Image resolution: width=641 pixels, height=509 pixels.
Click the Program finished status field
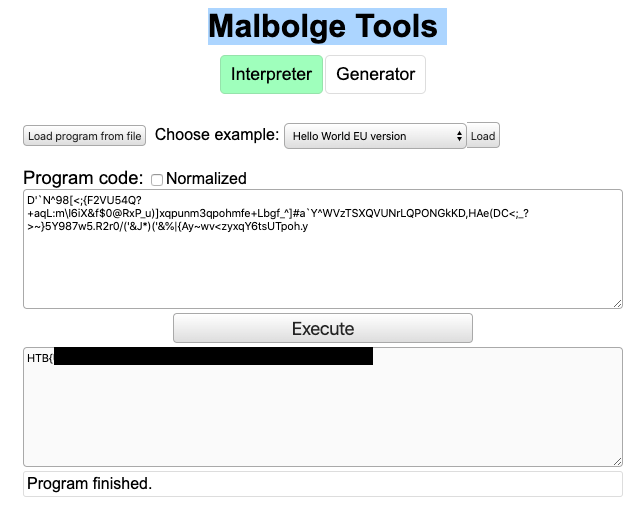pyautogui.click(x=322, y=484)
